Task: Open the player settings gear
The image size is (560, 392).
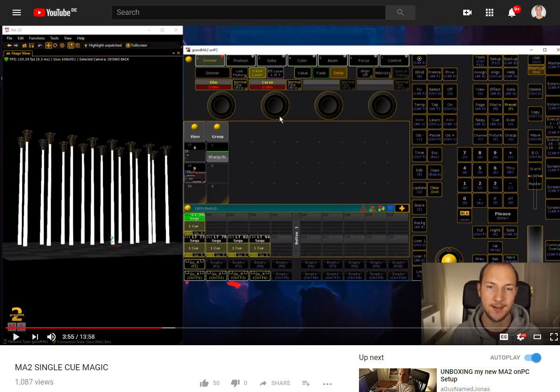Action: [521, 337]
